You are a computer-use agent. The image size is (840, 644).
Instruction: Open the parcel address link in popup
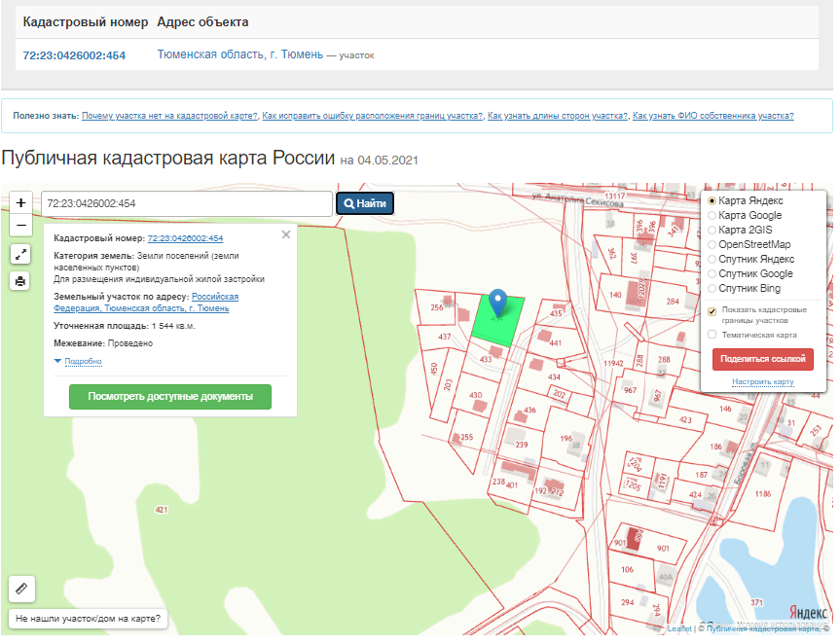(146, 303)
